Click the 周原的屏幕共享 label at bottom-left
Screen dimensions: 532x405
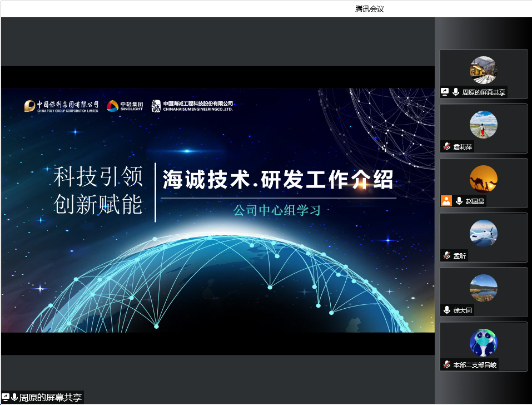51,398
